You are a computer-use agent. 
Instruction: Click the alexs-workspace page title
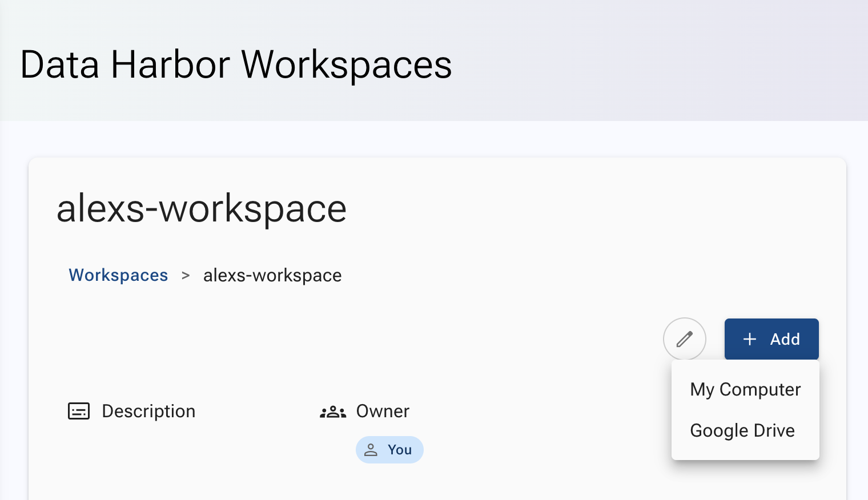click(202, 208)
